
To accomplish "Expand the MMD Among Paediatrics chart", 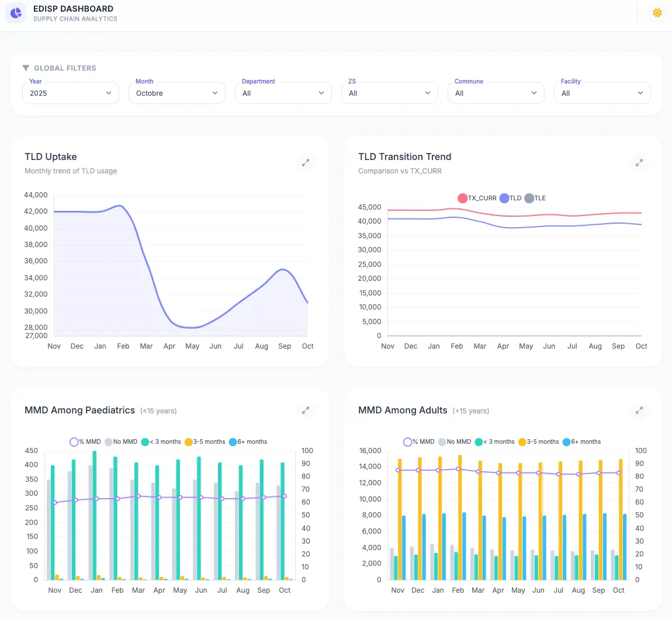I will 306,410.
